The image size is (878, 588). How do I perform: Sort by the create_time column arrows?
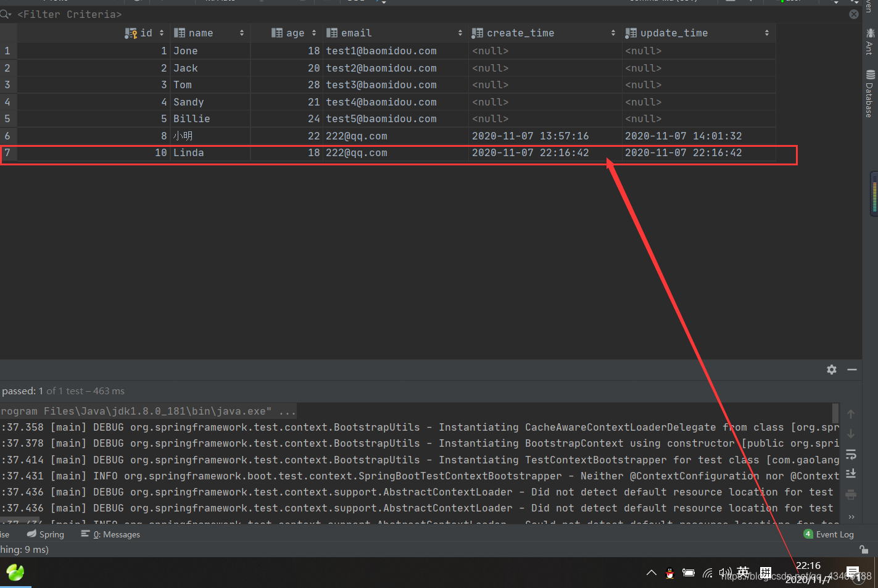tap(613, 33)
